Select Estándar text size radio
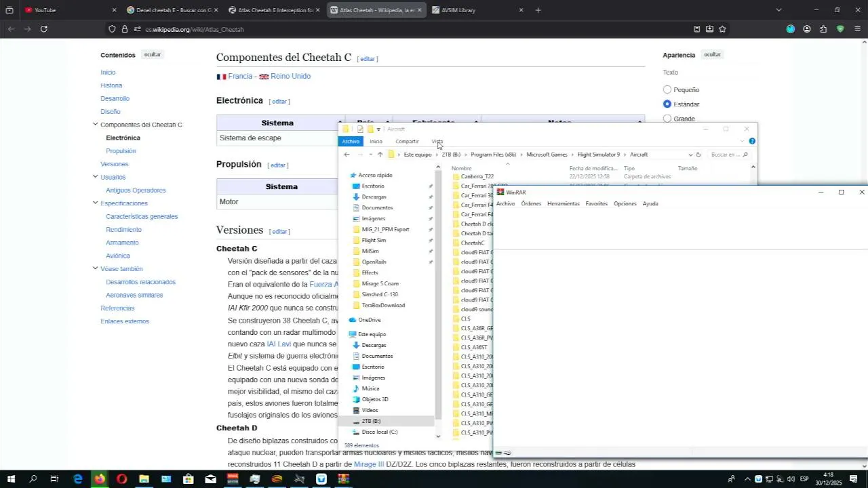868x488 pixels. [667, 104]
